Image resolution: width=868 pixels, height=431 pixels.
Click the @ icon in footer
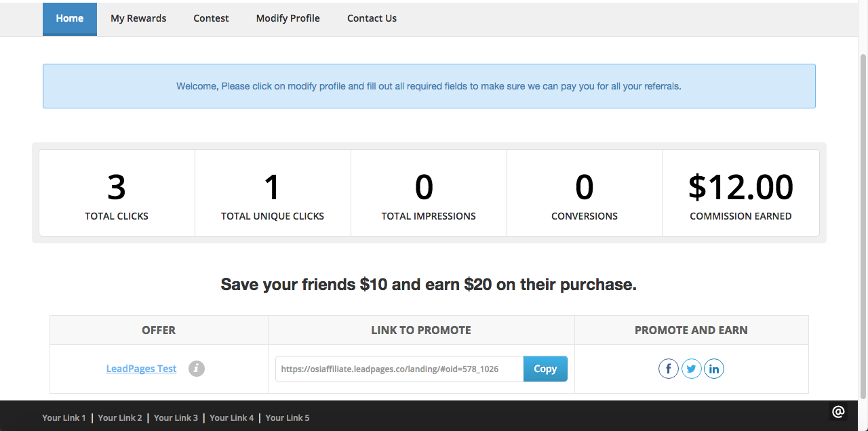click(838, 411)
